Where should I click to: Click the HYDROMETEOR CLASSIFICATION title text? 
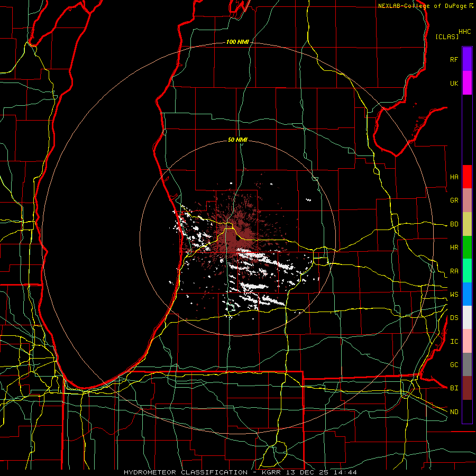pos(186,472)
